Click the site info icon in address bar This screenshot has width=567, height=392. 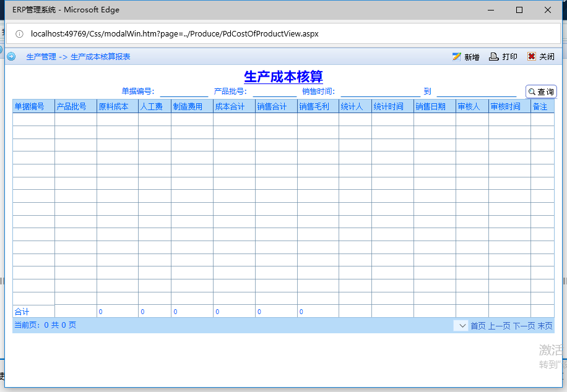pos(19,34)
